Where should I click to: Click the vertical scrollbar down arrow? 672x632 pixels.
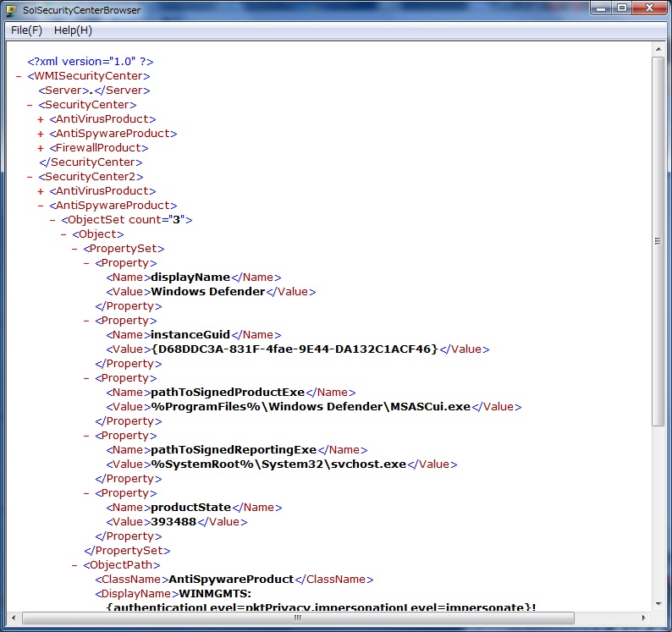pos(658,604)
